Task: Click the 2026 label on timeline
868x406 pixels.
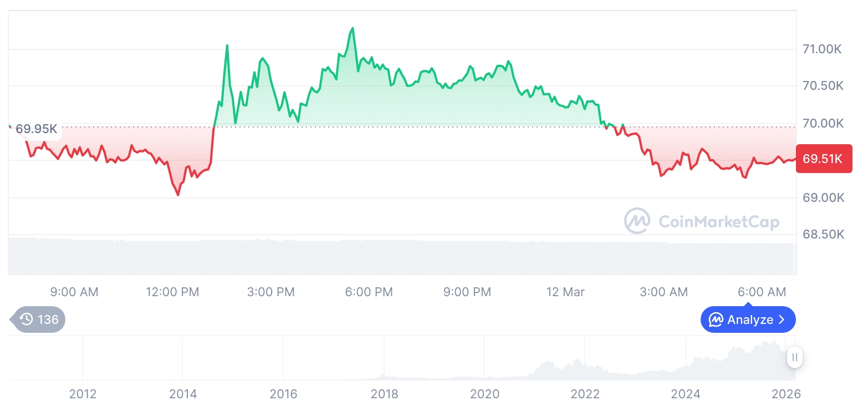Action: [x=786, y=394]
